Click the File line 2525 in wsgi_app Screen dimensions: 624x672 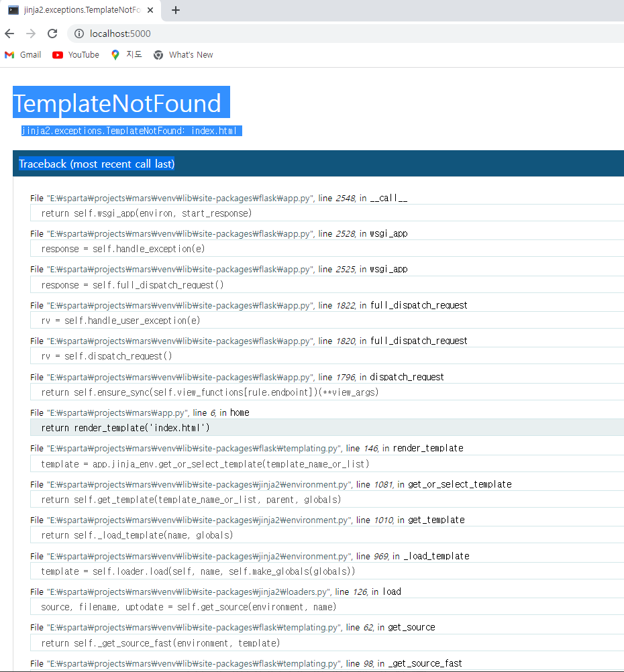tap(219, 269)
